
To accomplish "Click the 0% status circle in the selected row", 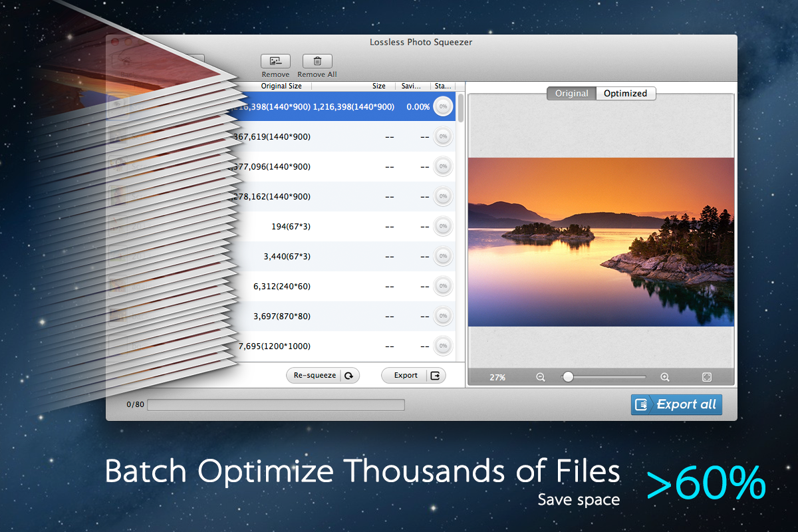I will 443,106.
